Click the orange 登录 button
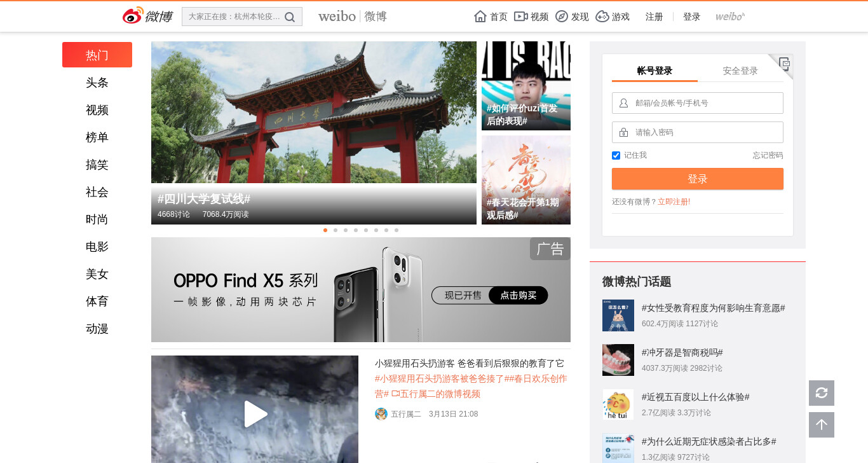This screenshot has height=463, width=868. [698, 179]
